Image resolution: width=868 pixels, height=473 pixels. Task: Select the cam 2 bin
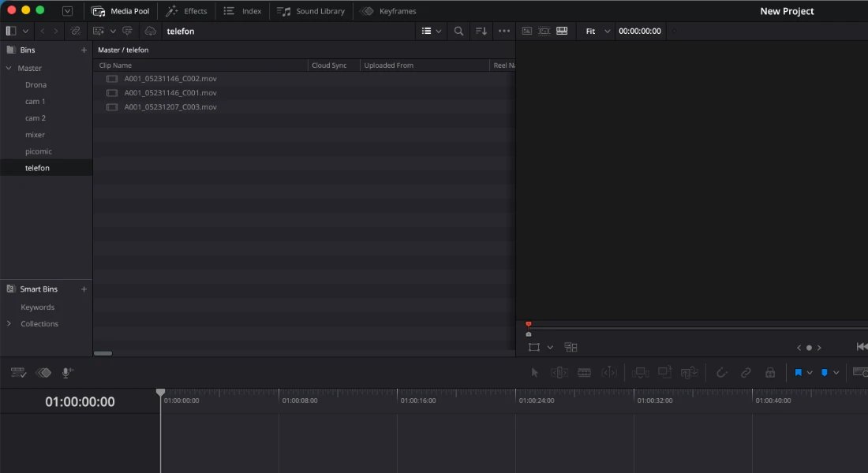point(36,117)
